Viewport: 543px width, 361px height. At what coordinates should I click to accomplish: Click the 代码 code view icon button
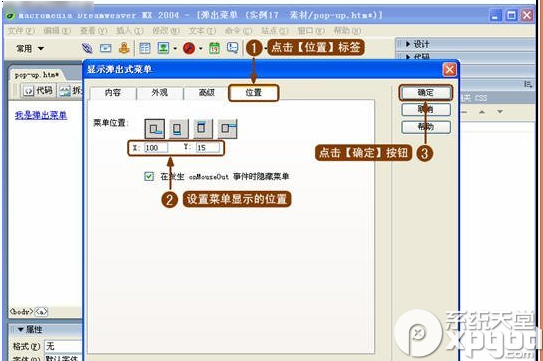click(38, 91)
